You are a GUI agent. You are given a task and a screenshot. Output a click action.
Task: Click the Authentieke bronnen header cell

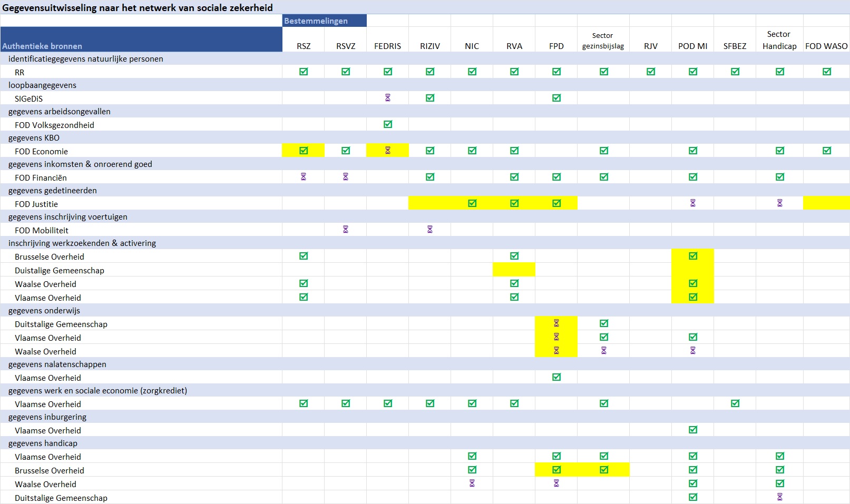141,40
